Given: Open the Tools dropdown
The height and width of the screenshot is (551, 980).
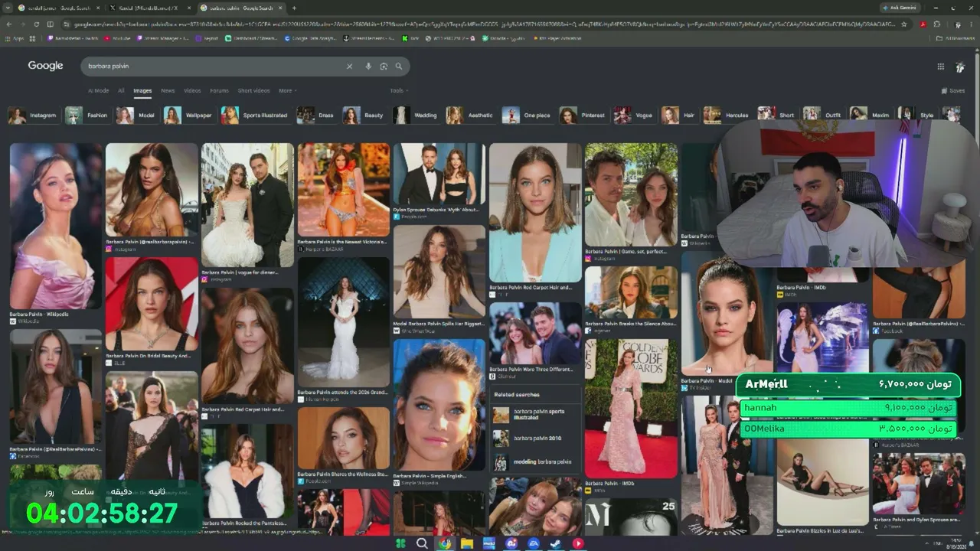Looking at the screenshot, I should (399, 90).
